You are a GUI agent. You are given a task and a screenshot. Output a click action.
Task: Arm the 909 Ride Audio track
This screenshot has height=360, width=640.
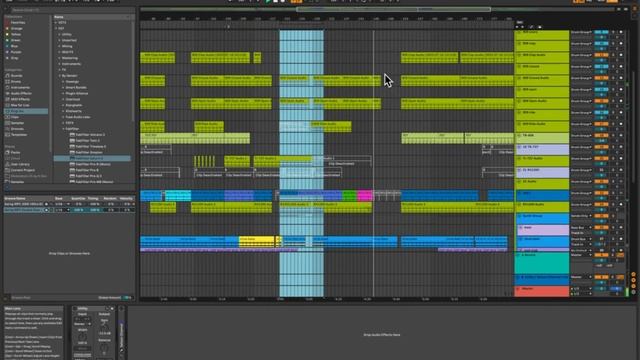point(621,124)
